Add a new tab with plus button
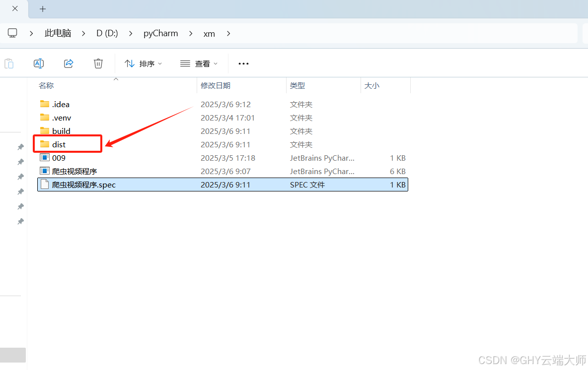The height and width of the screenshot is (370, 588). point(43,9)
